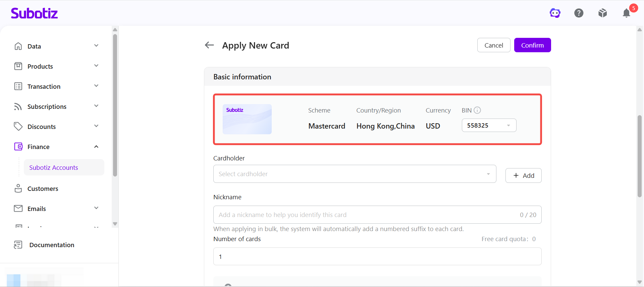This screenshot has height=287, width=644.
Task: Go back using the left arrow
Action: 209,45
